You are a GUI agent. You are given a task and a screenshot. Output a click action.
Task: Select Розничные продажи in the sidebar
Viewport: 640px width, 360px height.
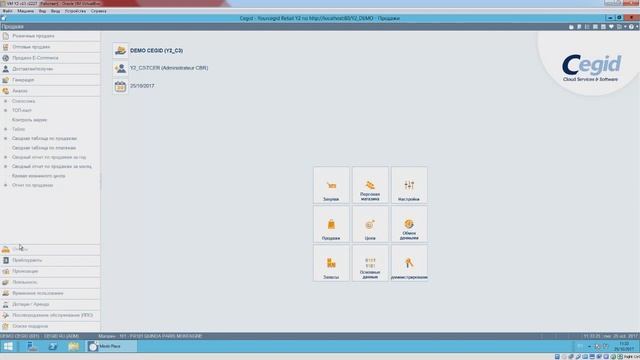pyautogui.click(x=50, y=36)
